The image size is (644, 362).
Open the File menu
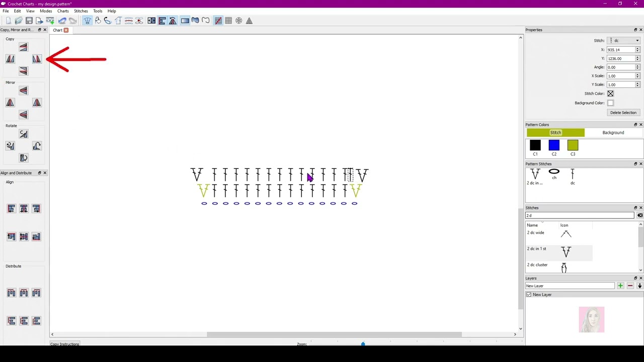pos(6,11)
